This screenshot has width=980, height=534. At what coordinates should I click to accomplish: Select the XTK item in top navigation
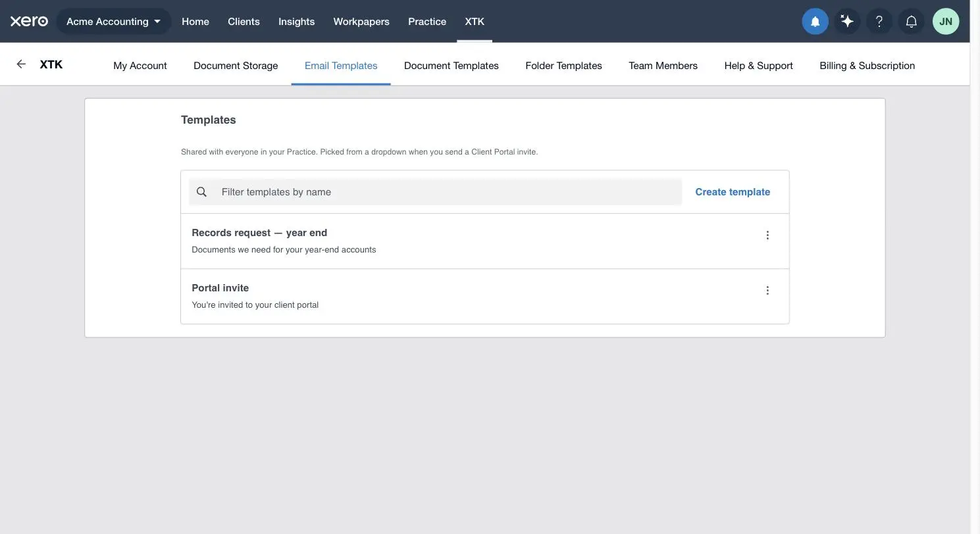[475, 21]
